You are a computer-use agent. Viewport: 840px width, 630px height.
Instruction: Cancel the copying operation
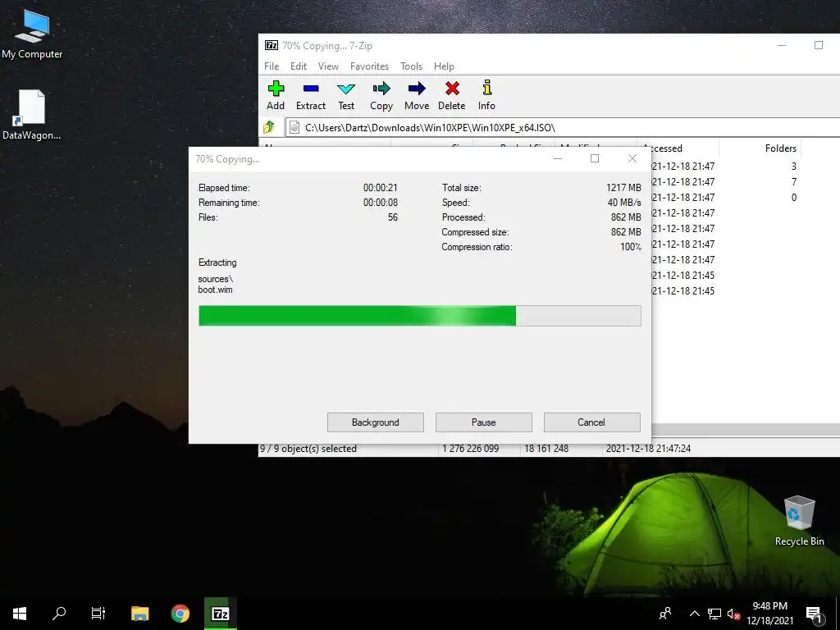[591, 422]
